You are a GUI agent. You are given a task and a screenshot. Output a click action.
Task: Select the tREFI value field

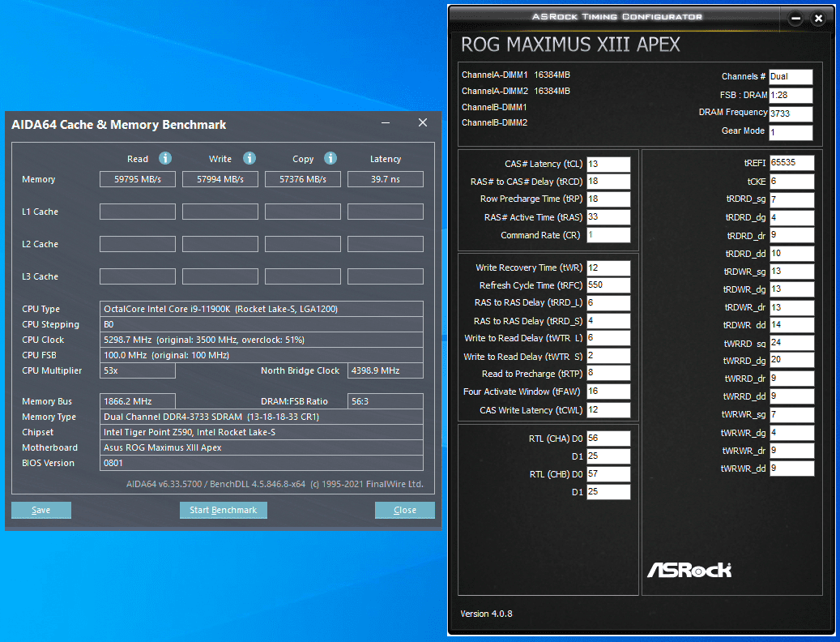791,163
